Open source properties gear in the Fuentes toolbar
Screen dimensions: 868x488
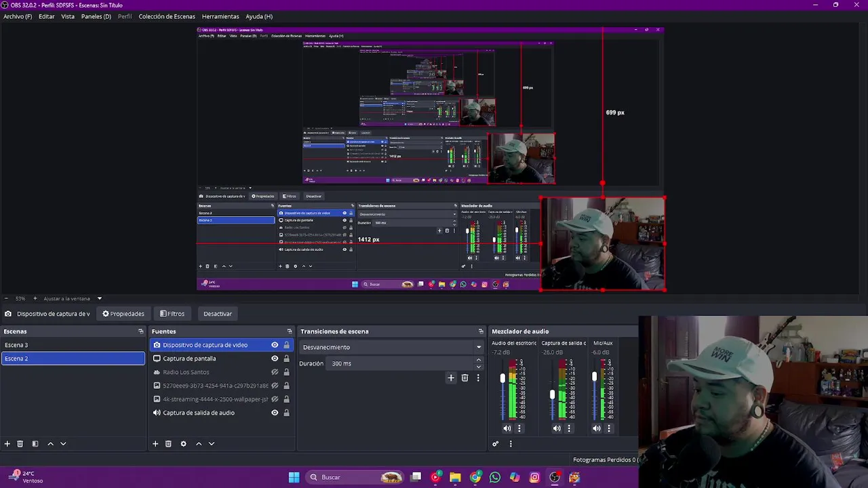(x=183, y=444)
